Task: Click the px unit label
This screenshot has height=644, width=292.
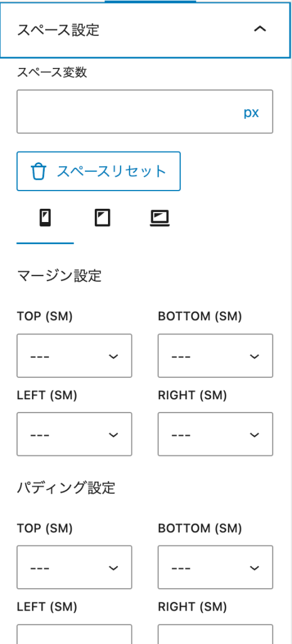Action: point(251,113)
